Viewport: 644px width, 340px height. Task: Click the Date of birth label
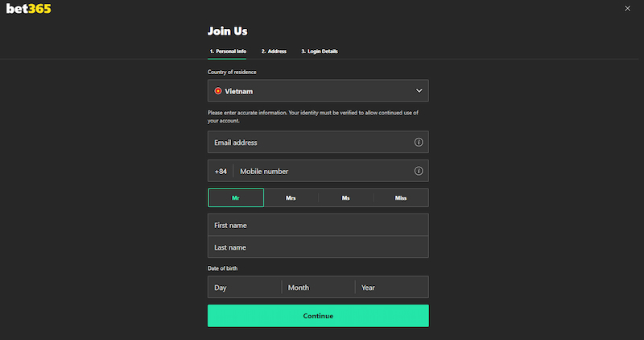pos(222,268)
